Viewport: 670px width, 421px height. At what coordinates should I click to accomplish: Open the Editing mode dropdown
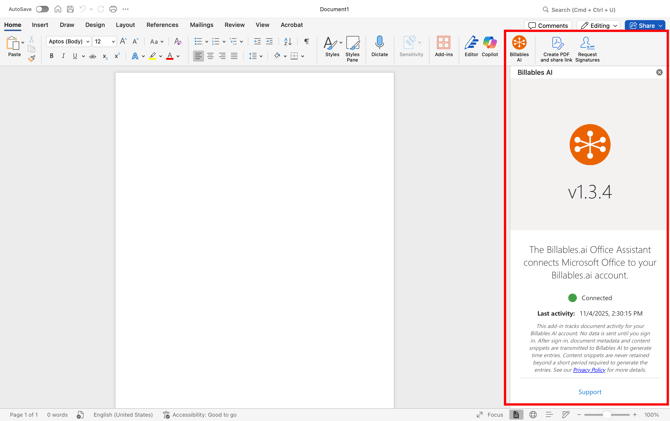(599, 25)
